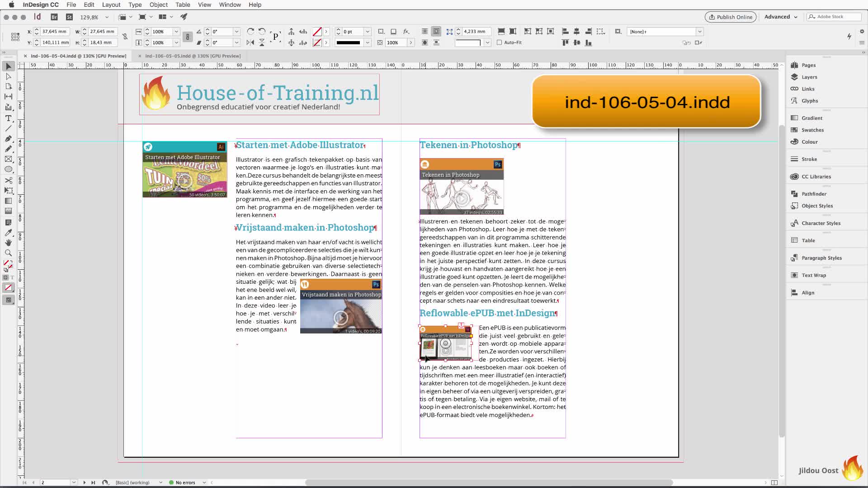The height and width of the screenshot is (488, 868).
Task: Swap fill and stroke arrows in toolbox
Action: pyautogui.click(x=11, y=261)
